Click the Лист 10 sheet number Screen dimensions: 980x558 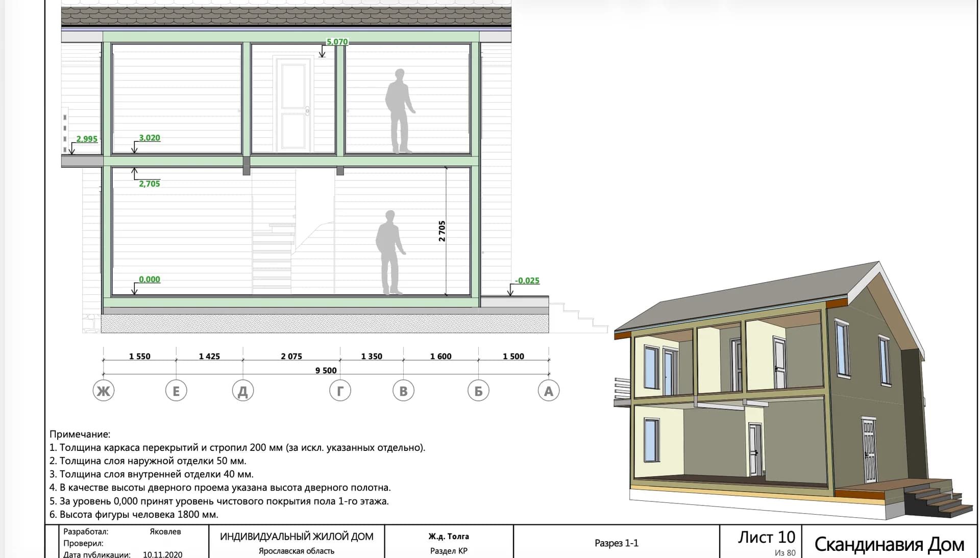coord(767,537)
